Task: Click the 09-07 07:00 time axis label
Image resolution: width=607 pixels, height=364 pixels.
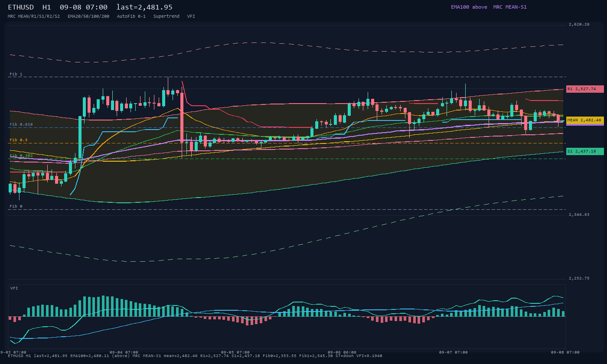Action: (x=454, y=352)
